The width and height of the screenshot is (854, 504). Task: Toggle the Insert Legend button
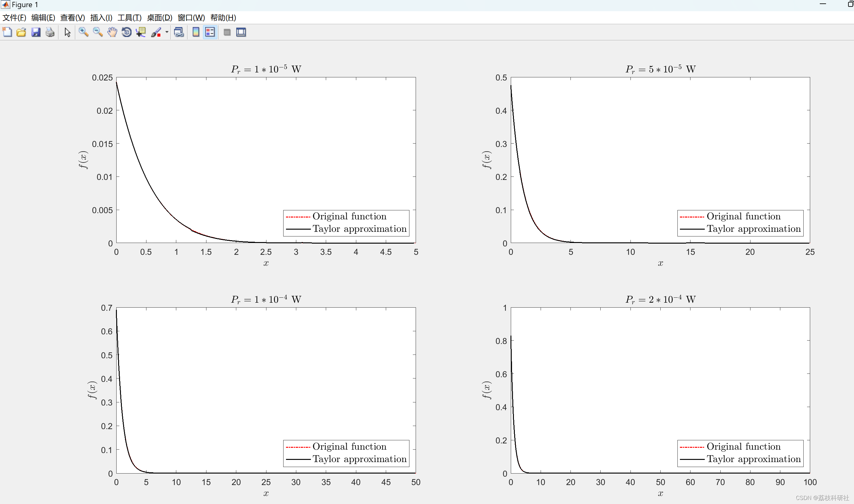[x=210, y=32]
